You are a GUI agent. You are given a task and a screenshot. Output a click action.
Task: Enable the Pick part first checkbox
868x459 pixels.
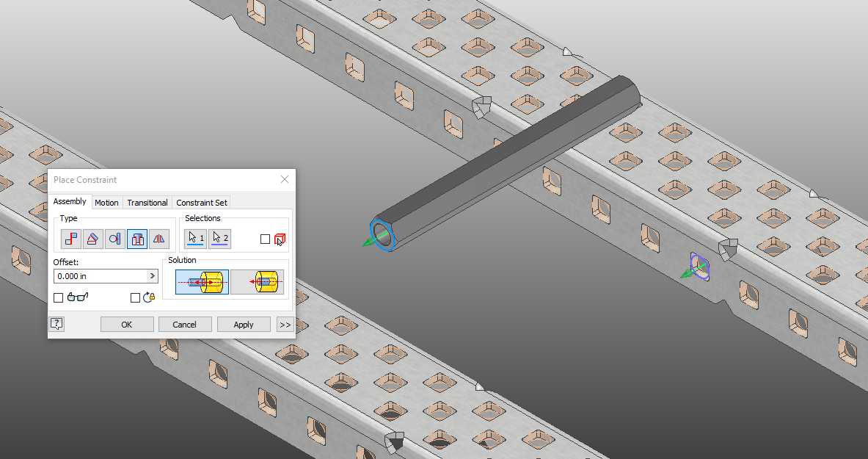coord(265,239)
